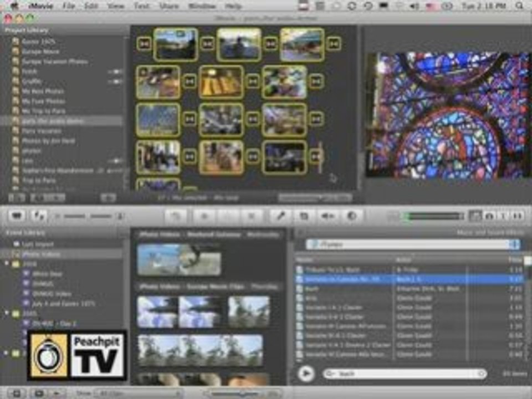Open the File menu
This screenshot has height=399, width=532.
pyautogui.click(x=68, y=6)
